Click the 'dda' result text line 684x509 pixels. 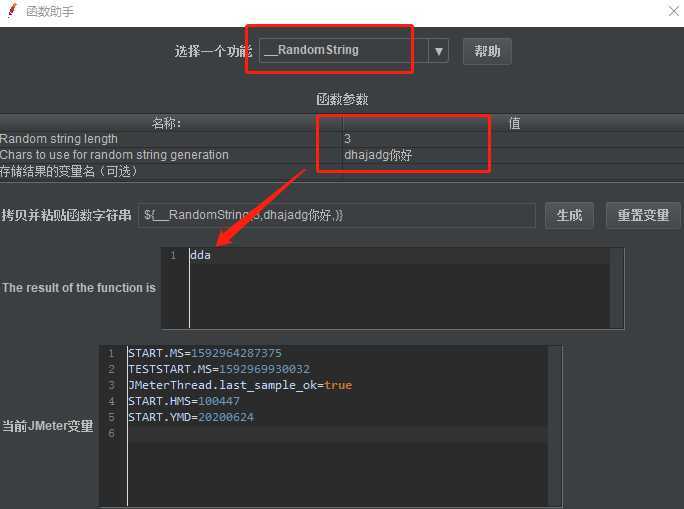200,255
